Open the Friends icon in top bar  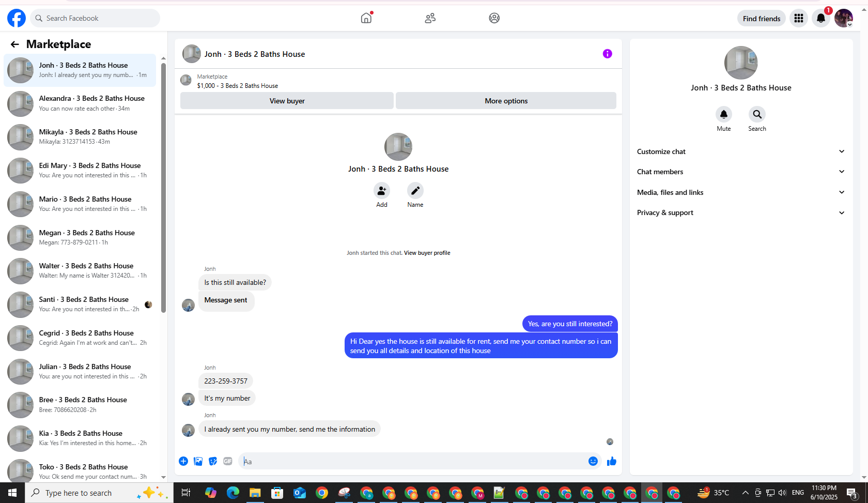[430, 18]
